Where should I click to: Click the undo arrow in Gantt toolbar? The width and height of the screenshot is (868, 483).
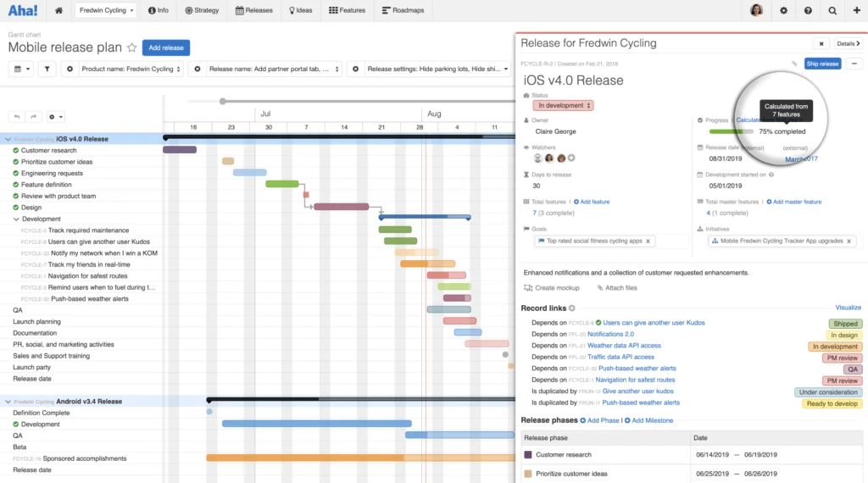17,117
